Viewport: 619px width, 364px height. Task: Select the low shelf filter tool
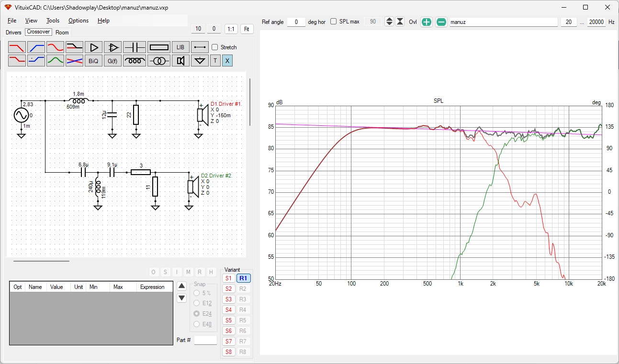tap(17, 61)
